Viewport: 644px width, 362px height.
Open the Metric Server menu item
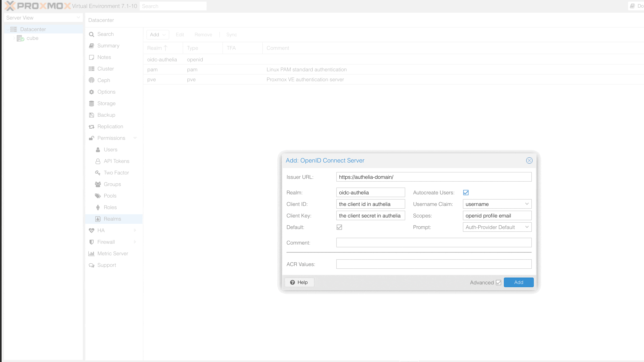point(114,253)
